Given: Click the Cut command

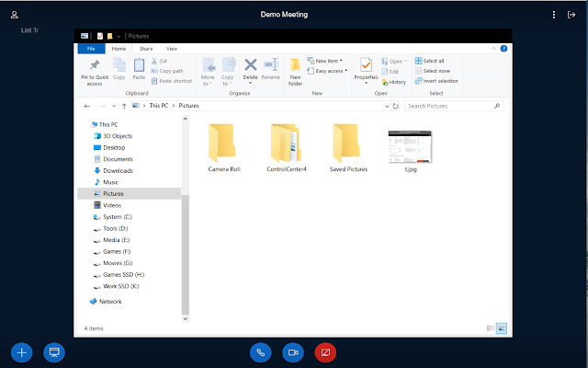Looking at the screenshot, I should tap(159, 61).
